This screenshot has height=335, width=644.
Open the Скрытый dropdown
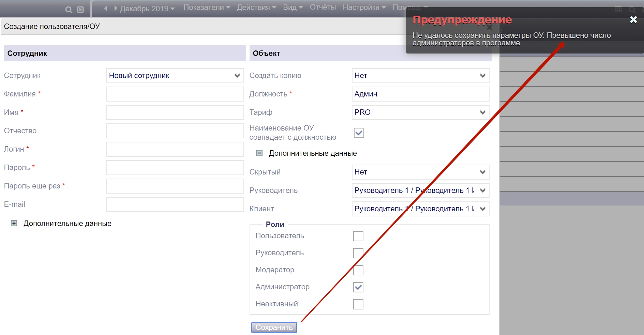(420, 172)
